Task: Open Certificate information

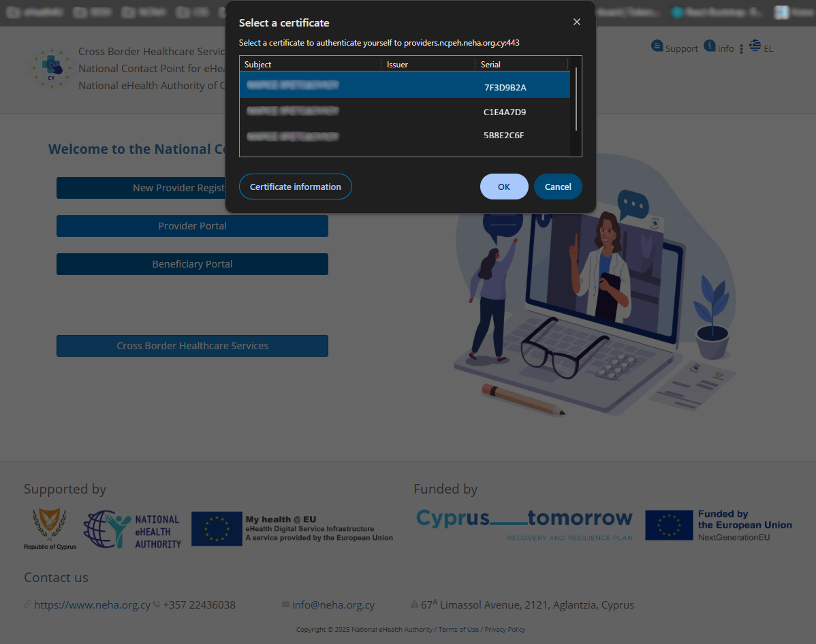Action: [296, 187]
